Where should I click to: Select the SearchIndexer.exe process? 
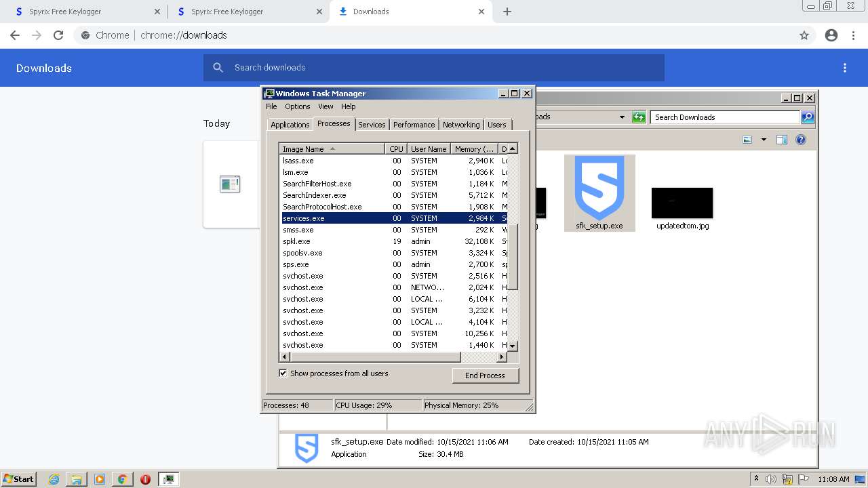(394, 195)
